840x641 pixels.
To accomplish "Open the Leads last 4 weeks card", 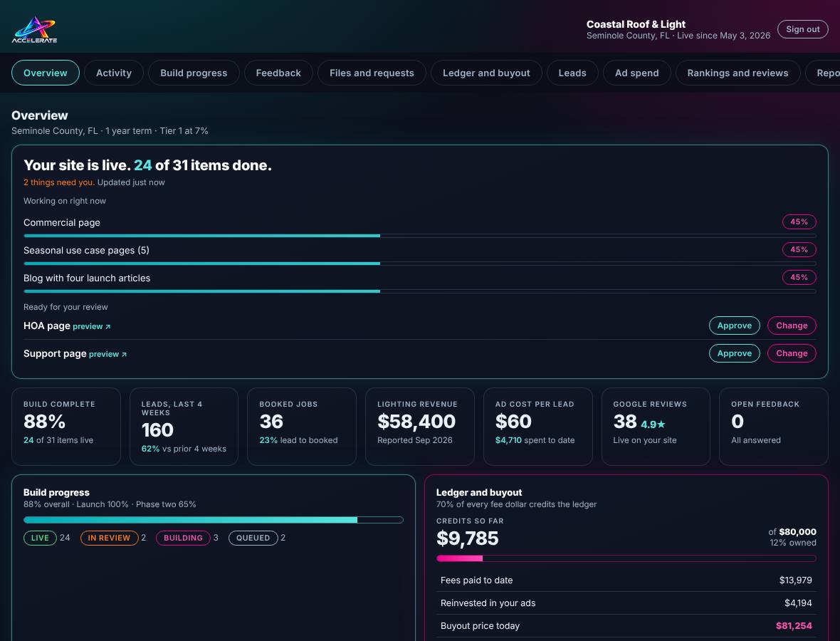I will tap(184, 427).
